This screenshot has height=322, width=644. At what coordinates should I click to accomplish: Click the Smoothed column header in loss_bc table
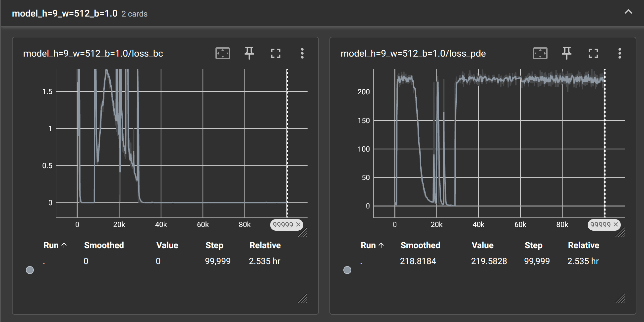click(104, 245)
